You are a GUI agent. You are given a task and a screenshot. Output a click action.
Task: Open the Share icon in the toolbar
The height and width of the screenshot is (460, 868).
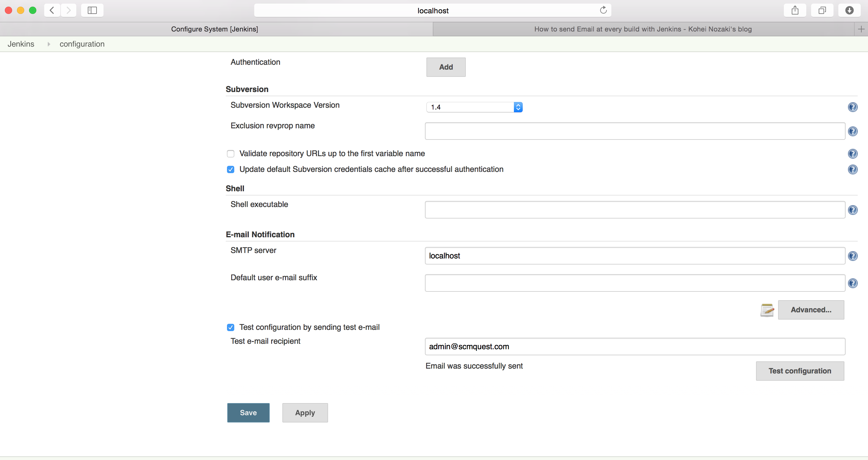(x=795, y=10)
